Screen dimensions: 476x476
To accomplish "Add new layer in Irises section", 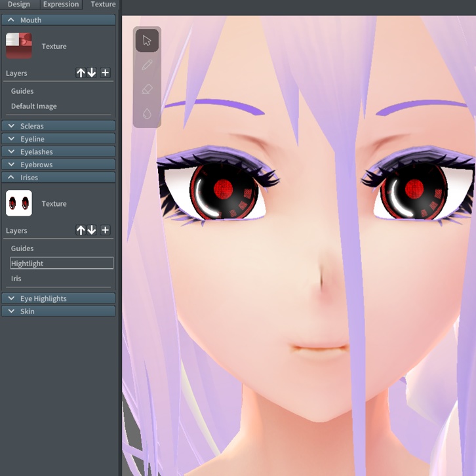I will point(106,229).
